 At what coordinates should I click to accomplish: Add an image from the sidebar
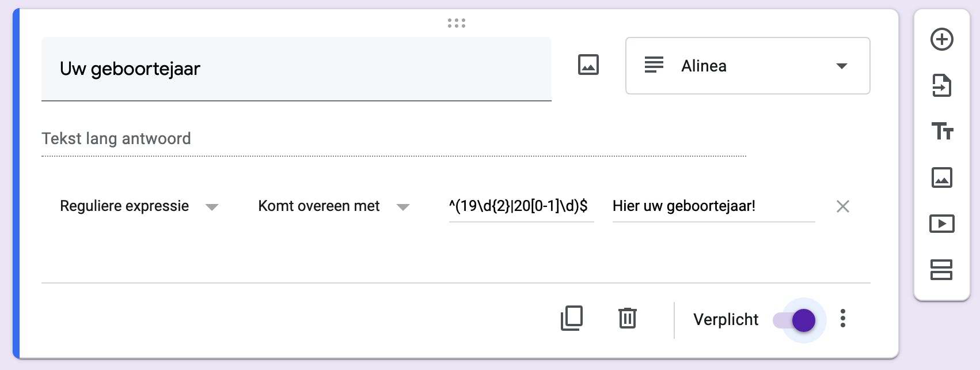[x=942, y=178]
